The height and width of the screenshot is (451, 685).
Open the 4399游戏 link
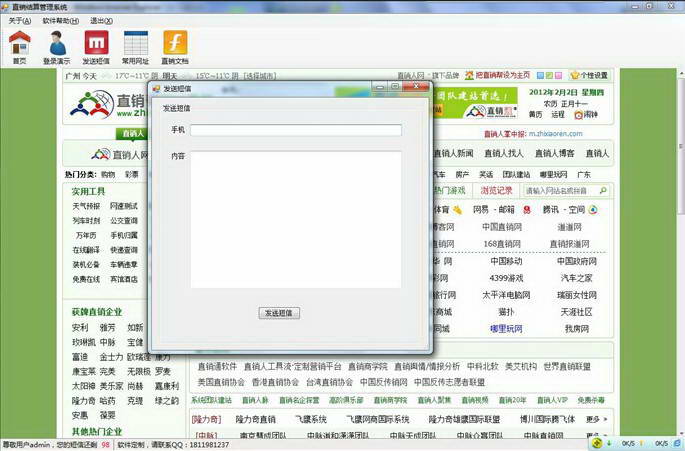coord(506,278)
